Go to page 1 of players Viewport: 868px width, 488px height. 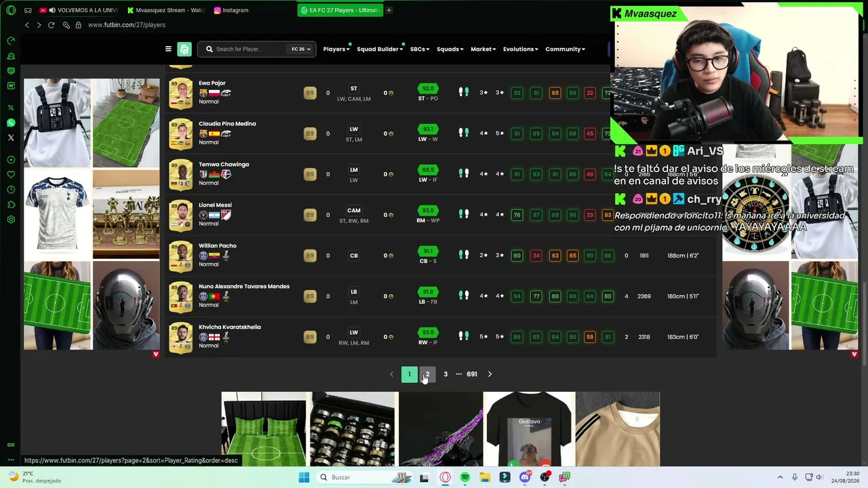409,374
